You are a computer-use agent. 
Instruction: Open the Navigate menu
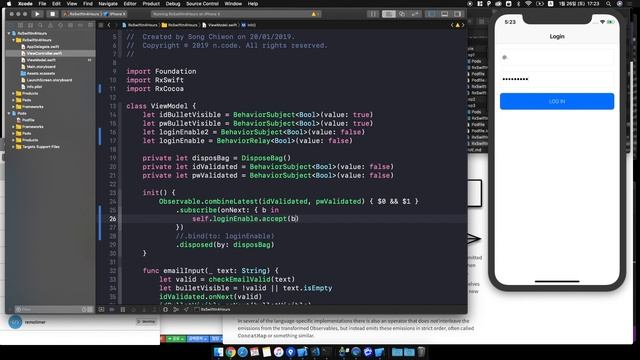(108, 4)
